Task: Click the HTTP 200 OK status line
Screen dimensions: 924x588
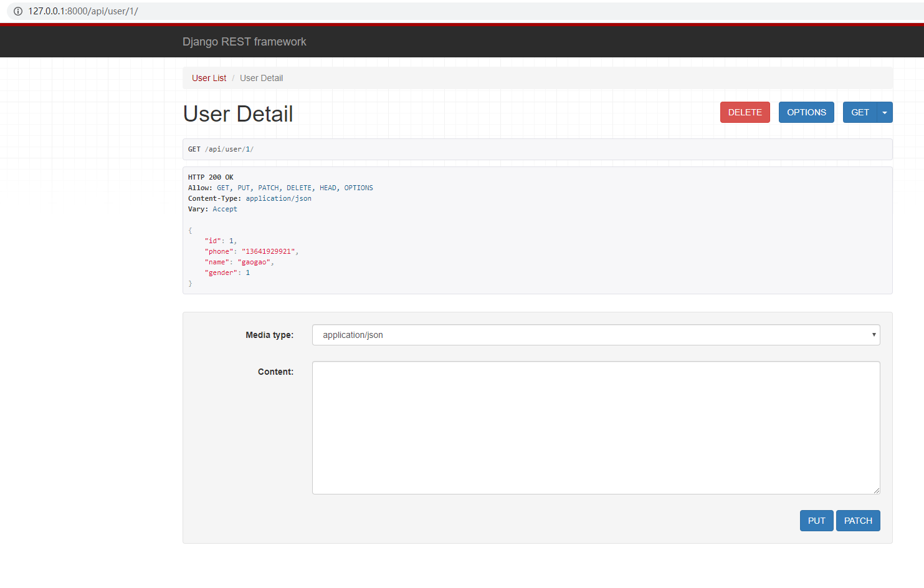Action: (211, 177)
